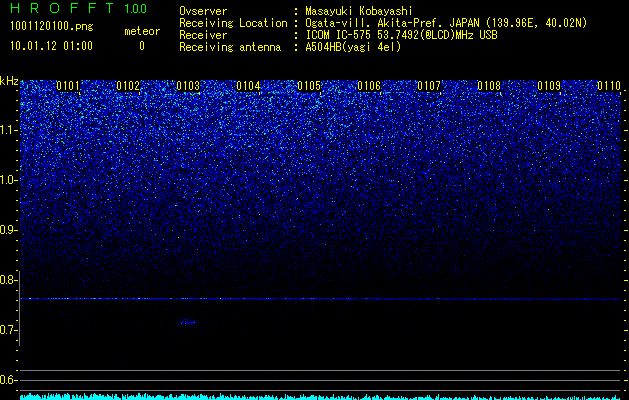Click the 0.9 kHz axis label
The image size is (629, 400).
click(9, 230)
